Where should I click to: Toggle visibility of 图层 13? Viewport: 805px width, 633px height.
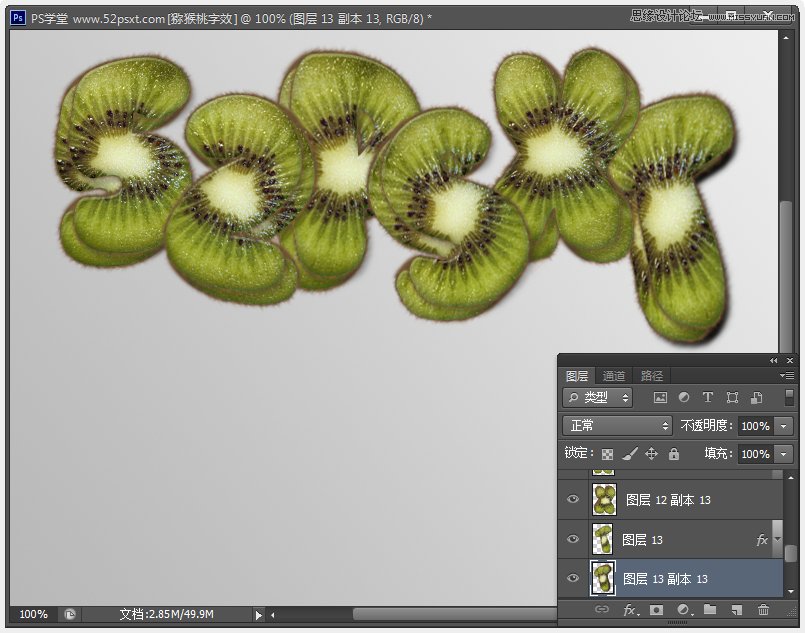(573, 539)
